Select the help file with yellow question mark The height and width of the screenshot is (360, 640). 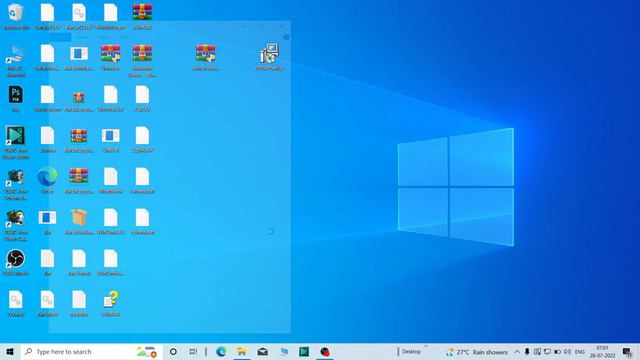111,303
